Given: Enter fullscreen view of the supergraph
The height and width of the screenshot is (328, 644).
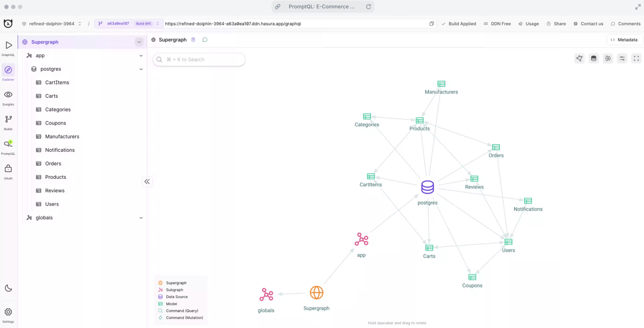Looking at the screenshot, I should click(636, 58).
